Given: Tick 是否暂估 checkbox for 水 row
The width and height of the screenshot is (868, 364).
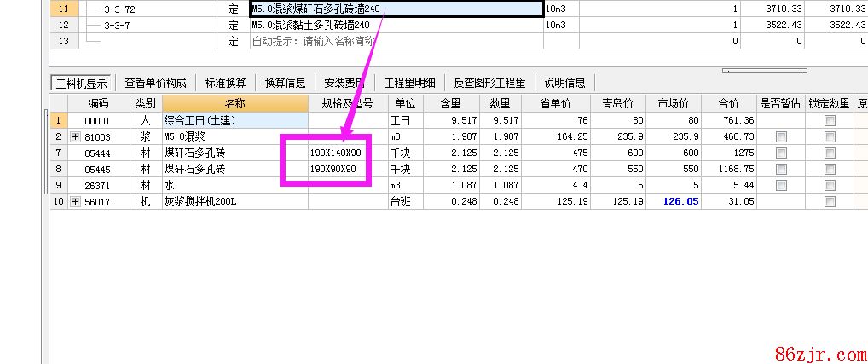Looking at the screenshot, I should (781, 185).
